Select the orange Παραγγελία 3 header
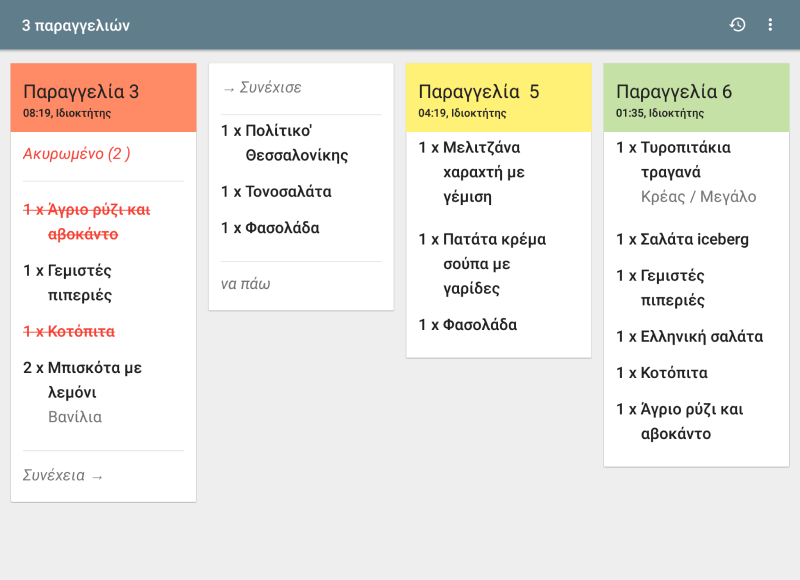 click(x=103, y=98)
